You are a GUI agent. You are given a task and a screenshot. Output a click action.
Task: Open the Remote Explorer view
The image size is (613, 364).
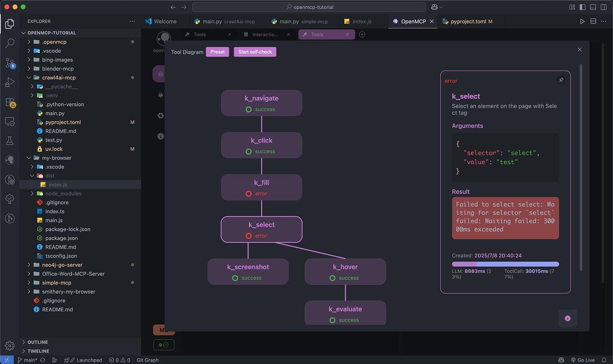(10, 121)
